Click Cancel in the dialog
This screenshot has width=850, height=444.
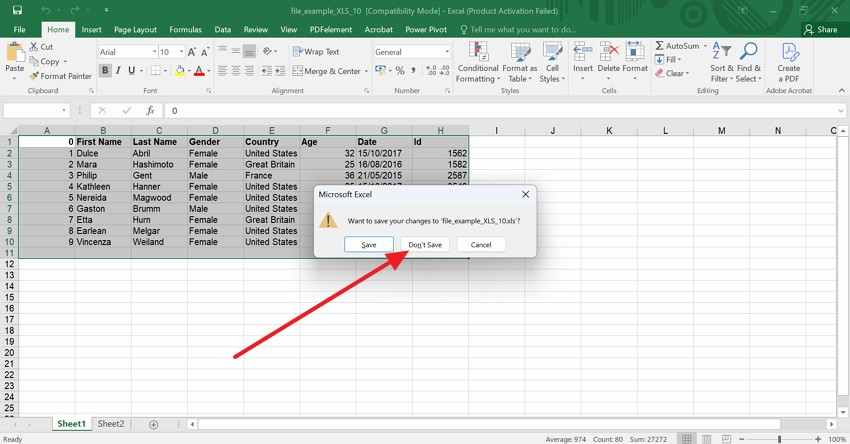tap(481, 244)
